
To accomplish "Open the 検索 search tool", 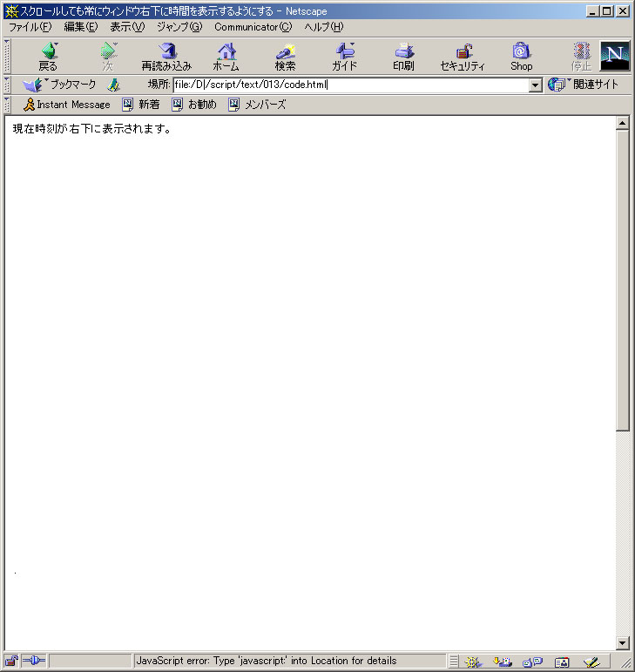I will pyautogui.click(x=285, y=57).
